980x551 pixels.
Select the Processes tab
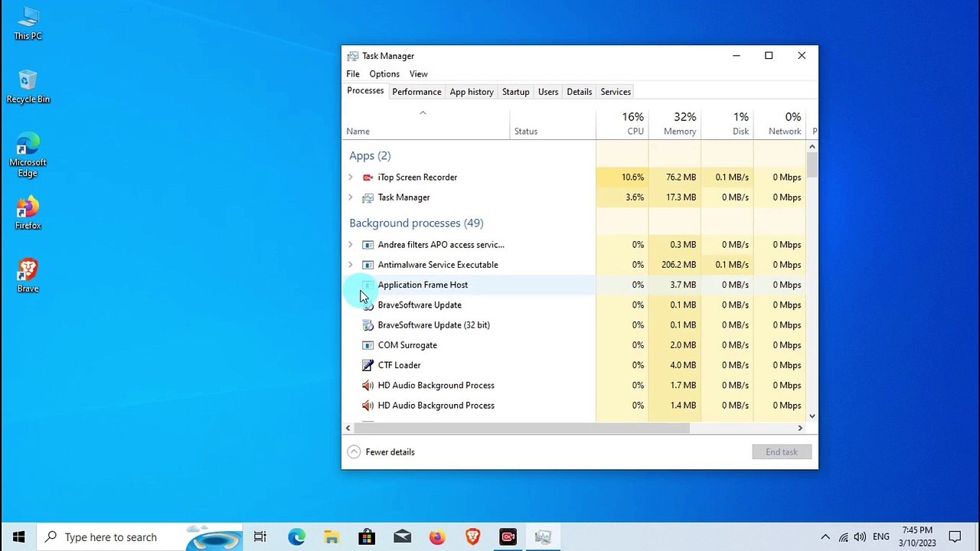365,91
